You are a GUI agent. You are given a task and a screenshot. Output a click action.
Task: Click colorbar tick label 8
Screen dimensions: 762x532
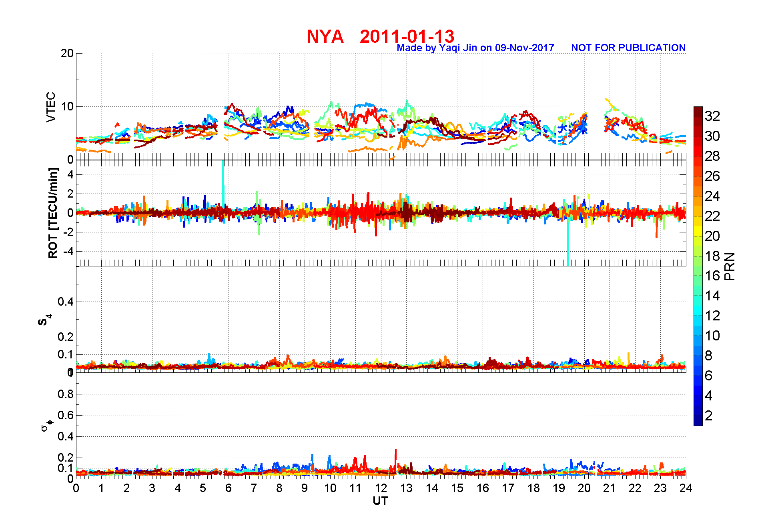point(708,356)
